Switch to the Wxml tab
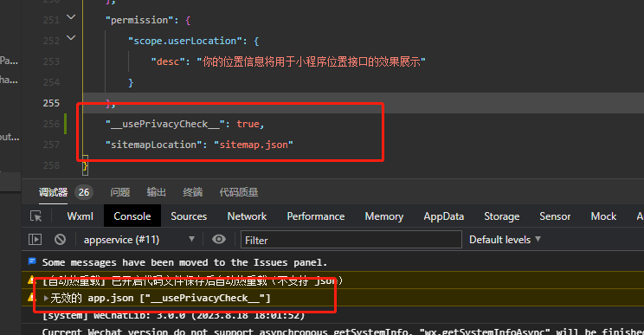 (80, 216)
